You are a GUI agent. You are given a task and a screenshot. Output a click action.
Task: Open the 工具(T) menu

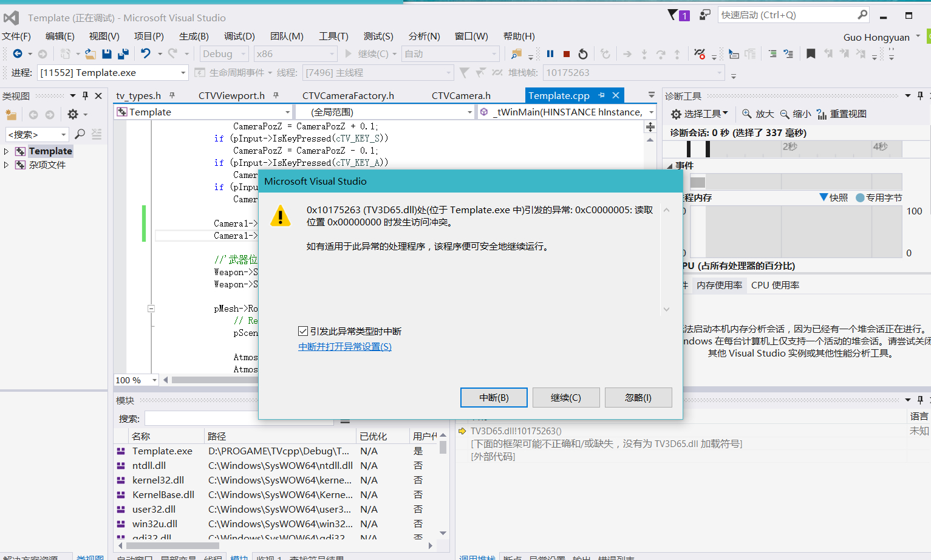pyautogui.click(x=333, y=36)
